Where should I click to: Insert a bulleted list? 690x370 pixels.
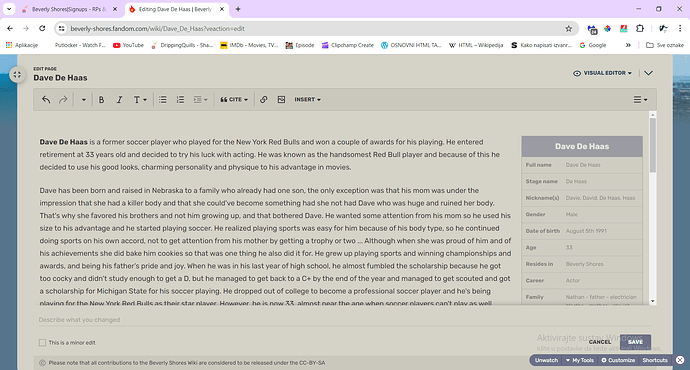tap(163, 99)
